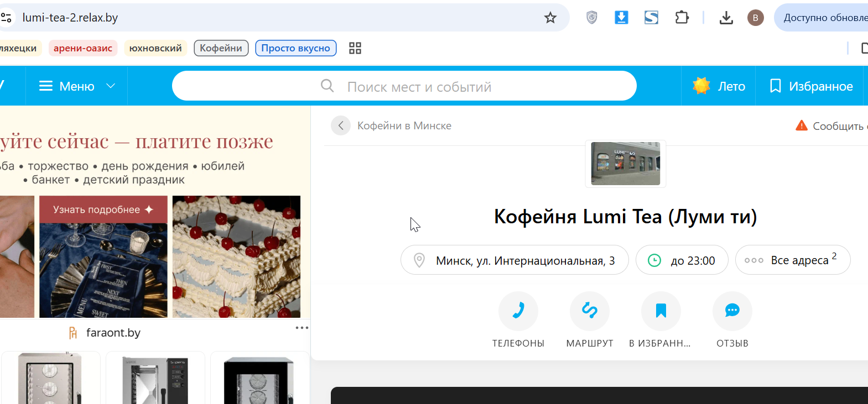Open Избранное favorites
The width and height of the screenshot is (868, 404).
[x=811, y=86]
